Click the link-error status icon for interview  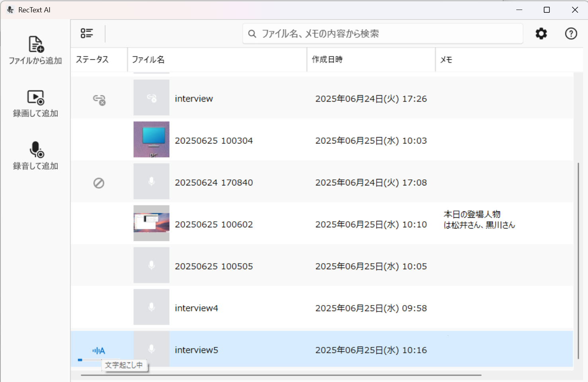click(x=99, y=99)
